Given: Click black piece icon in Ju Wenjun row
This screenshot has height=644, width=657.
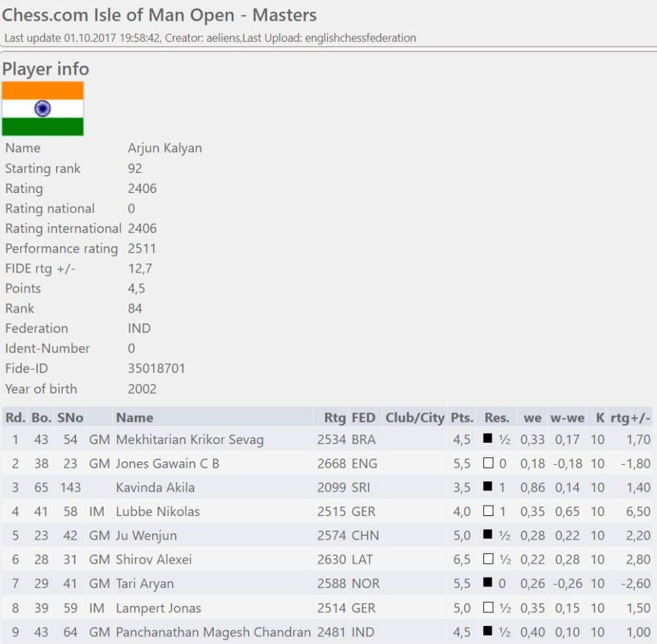Looking at the screenshot, I should pyautogui.click(x=488, y=535).
